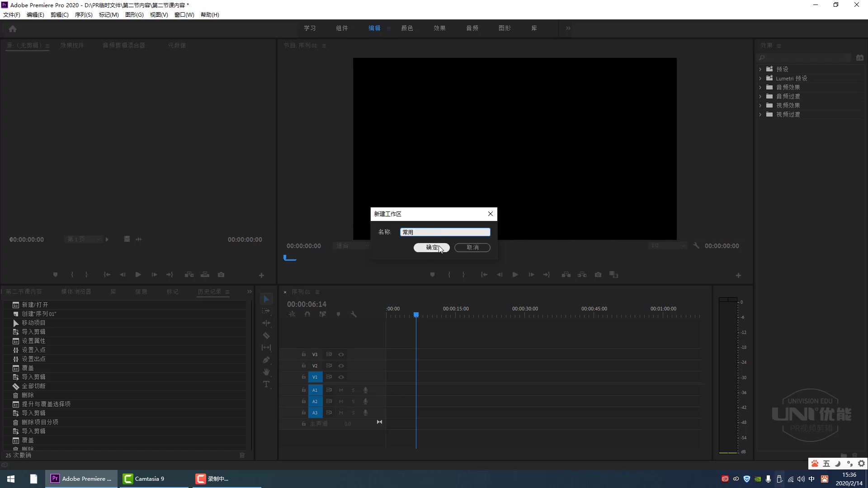
Task: Click 取消 to cancel the dialog
Action: (472, 248)
